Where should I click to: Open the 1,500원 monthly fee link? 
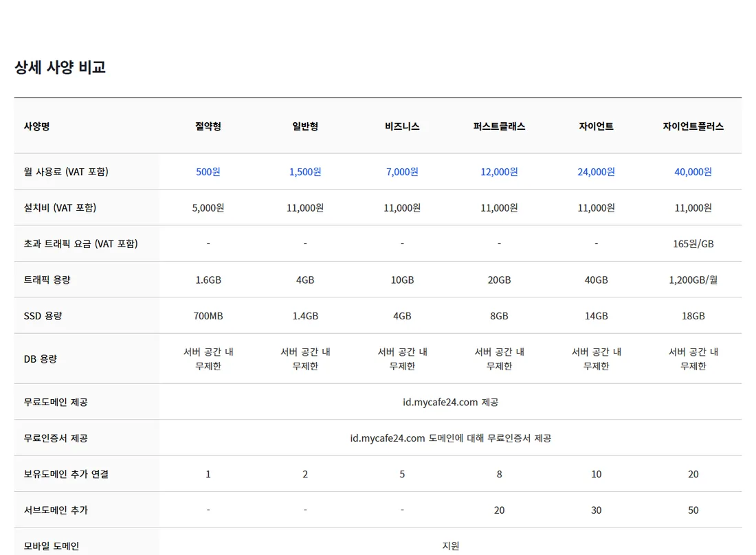click(x=305, y=172)
